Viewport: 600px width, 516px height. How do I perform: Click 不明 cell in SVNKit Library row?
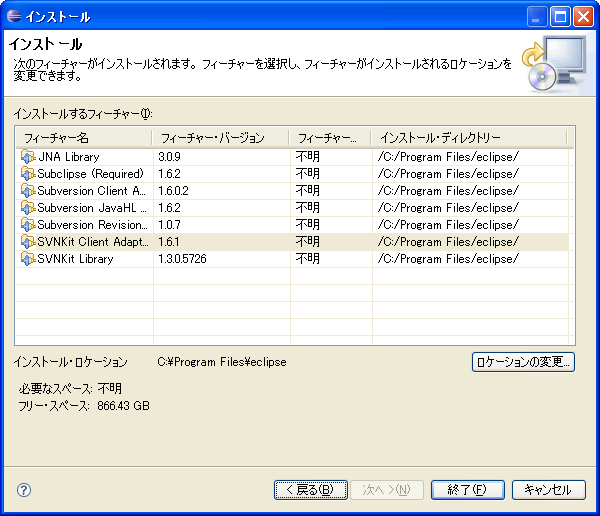click(308, 259)
